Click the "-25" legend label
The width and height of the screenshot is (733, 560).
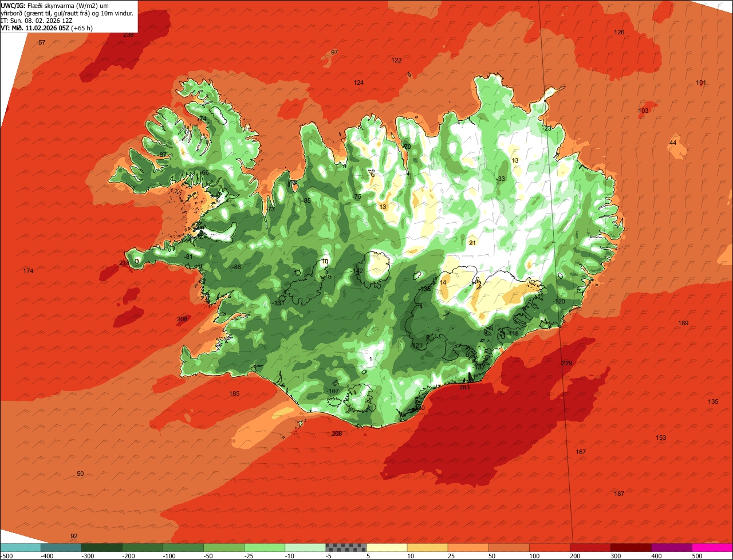(249, 556)
